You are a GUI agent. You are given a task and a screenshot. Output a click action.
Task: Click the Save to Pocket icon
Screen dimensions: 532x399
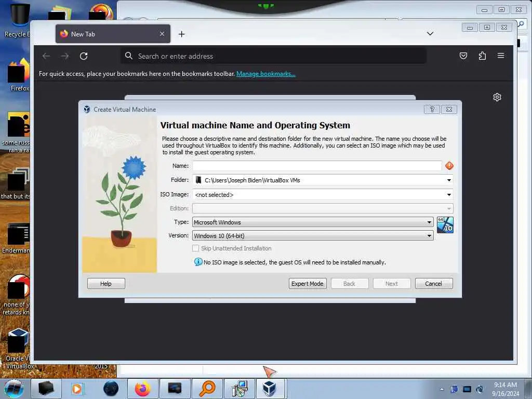pos(463,56)
